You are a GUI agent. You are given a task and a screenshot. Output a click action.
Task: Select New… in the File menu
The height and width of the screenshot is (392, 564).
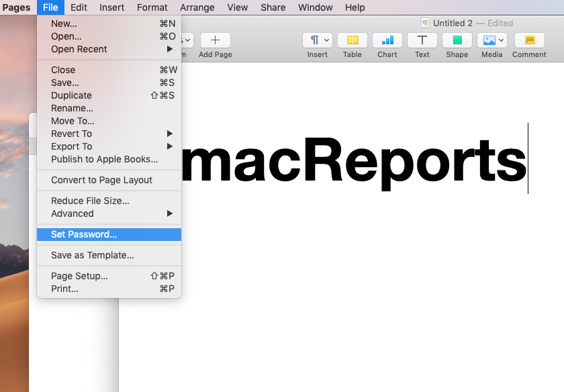(109, 23)
